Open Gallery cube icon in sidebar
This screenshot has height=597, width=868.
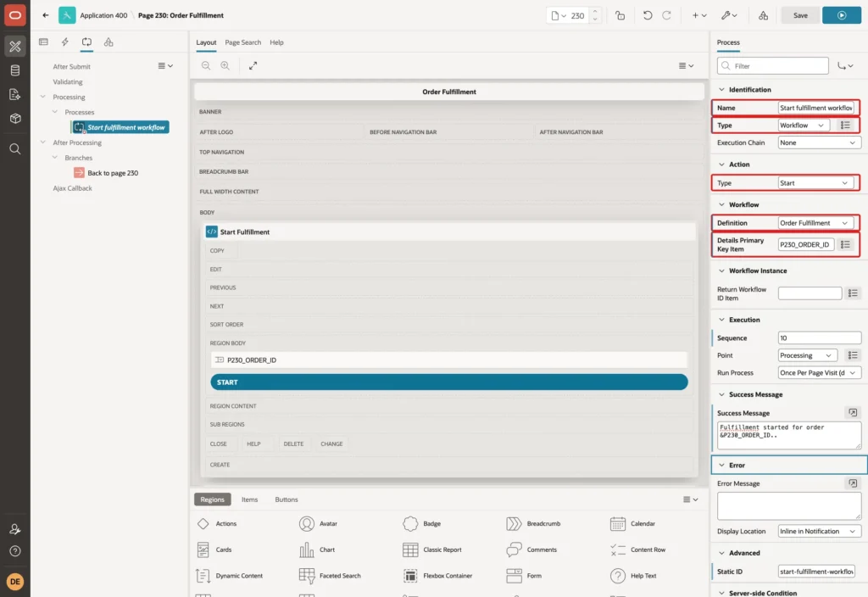(x=15, y=119)
